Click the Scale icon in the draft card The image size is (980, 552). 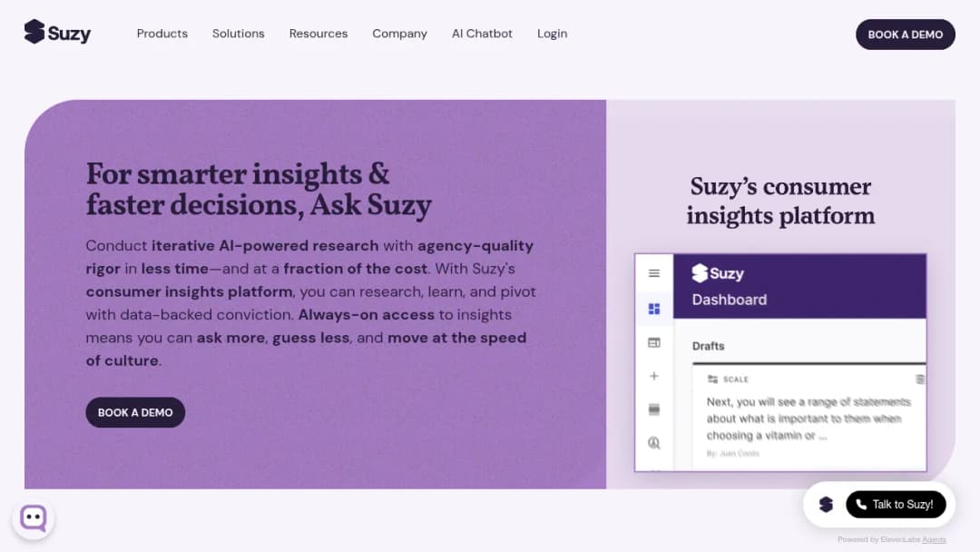(x=712, y=379)
